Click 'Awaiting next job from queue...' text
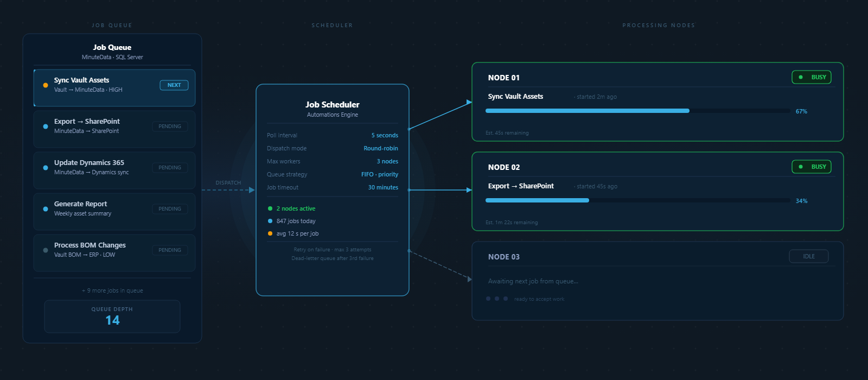The height and width of the screenshot is (380, 868). [x=533, y=281]
